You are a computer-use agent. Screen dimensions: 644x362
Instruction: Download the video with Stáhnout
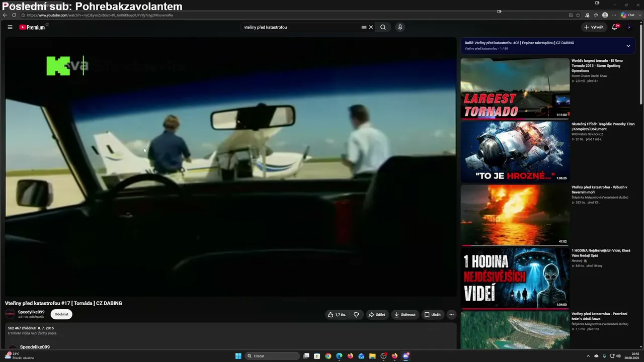pos(405,315)
